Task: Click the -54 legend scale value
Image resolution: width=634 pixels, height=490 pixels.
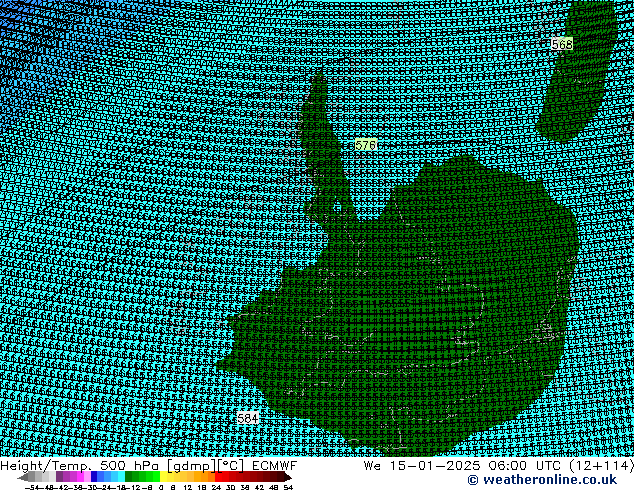Action: point(31,487)
